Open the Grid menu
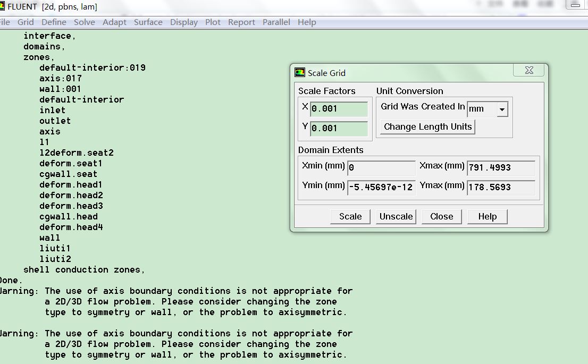 click(26, 22)
